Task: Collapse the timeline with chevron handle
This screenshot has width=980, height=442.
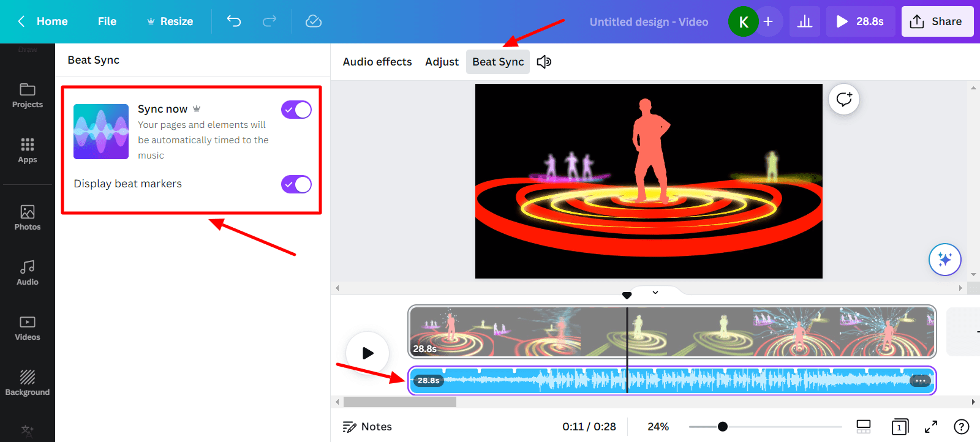Action: click(x=655, y=293)
